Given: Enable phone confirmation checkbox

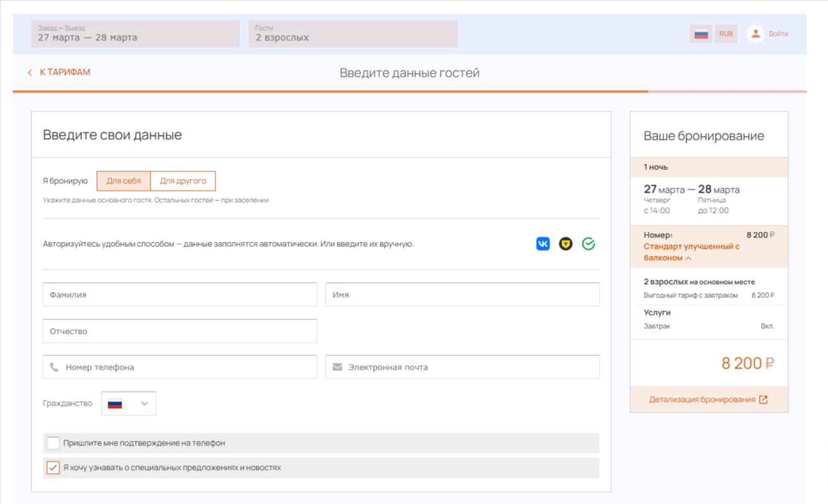Looking at the screenshot, I should pyautogui.click(x=54, y=443).
